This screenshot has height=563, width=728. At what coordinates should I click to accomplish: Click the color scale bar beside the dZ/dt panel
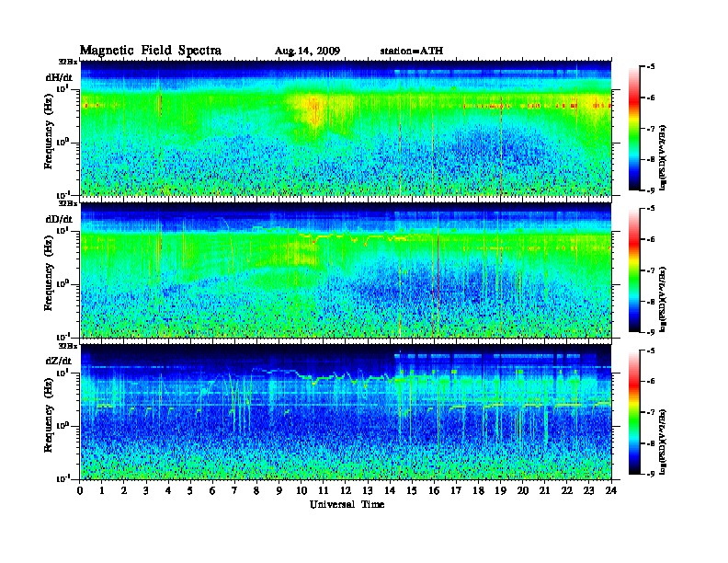[634, 412]
